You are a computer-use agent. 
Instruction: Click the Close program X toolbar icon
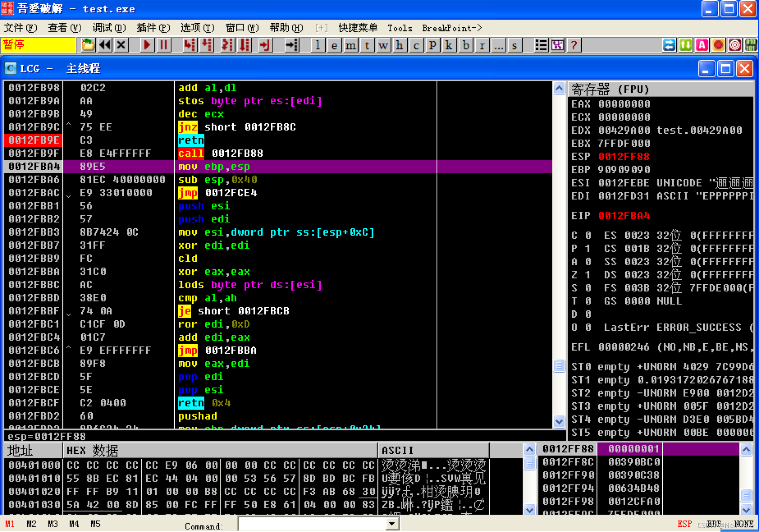coord(121,45)
